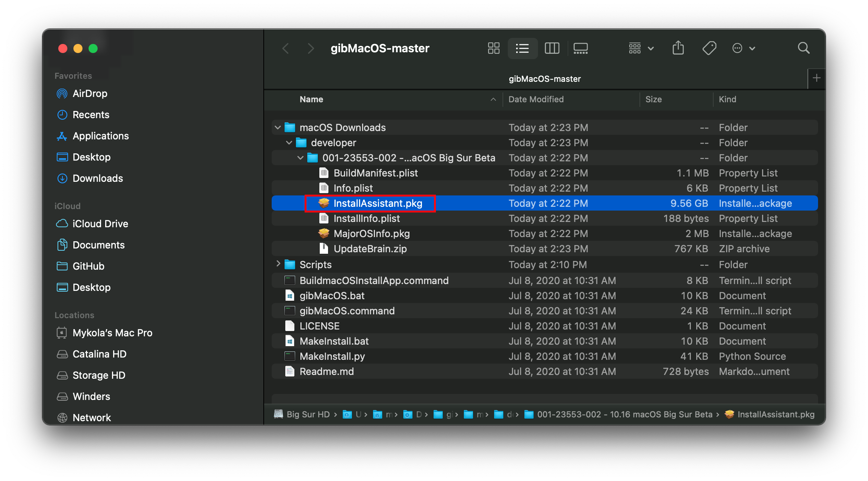Click InstallAssistant.pkg in path bar

point(770,414)
